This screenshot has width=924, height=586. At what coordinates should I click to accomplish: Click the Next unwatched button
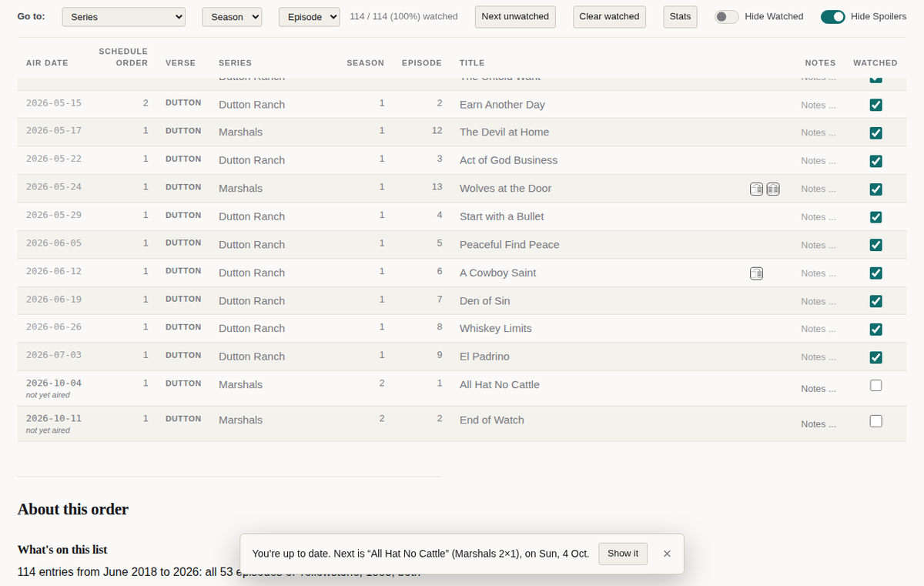coord(515,17)
